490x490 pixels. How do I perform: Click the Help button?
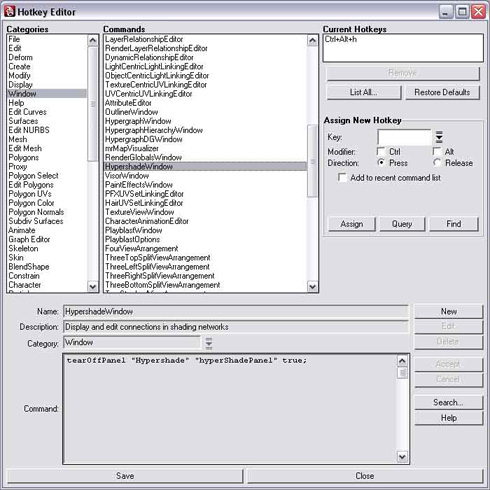(x=449, y=418)
